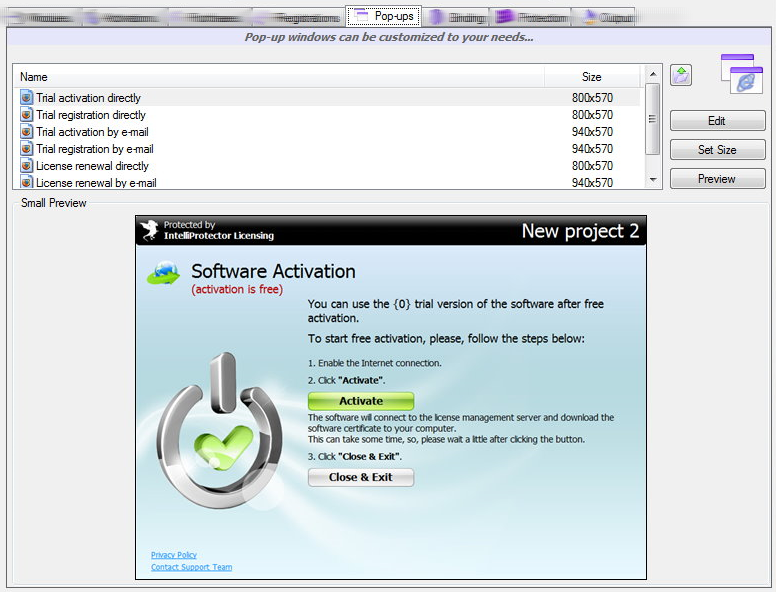Open the Protection tab
Viewport: 776px width, 592px height.
(x=530, y=17)
